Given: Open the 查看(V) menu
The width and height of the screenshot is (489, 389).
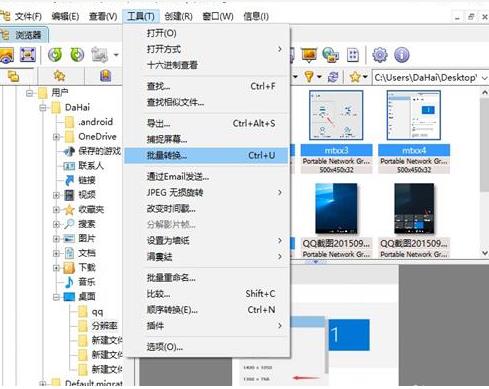Looking at the screenshot, I should [103, 16].
